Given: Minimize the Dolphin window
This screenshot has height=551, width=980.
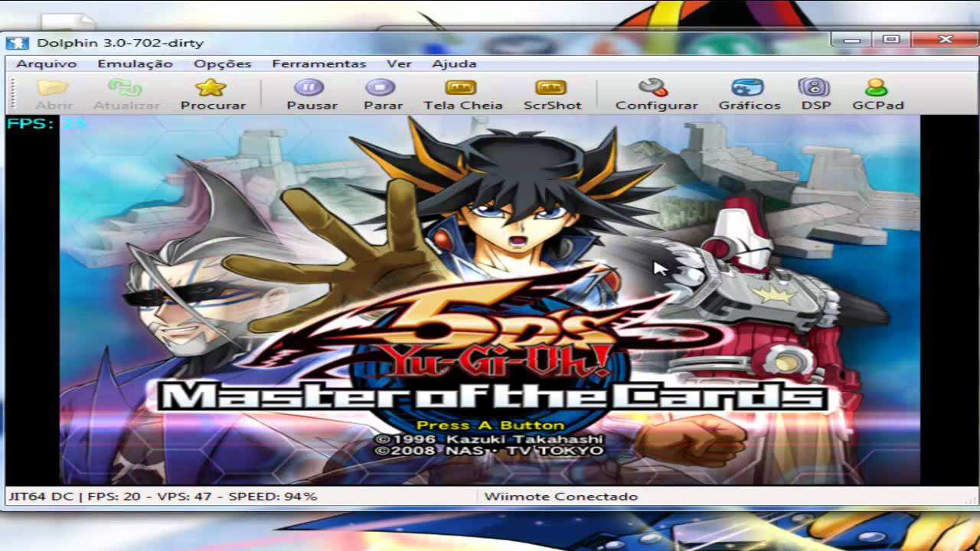Looking at the screenshot, I should pyautogui.click(x=853, y=40).
